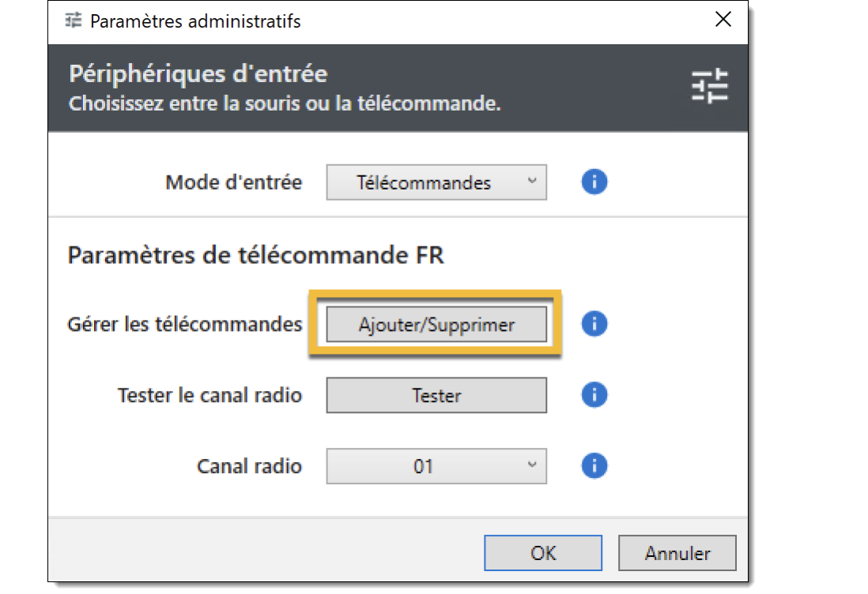Click the chevron arrow of Canal radio combo
The image size is (868, 594).
click(533, 464)
